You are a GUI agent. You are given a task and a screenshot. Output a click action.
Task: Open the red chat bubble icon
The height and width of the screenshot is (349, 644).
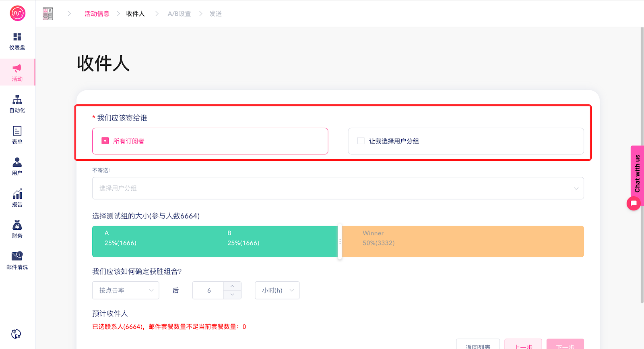634,203
